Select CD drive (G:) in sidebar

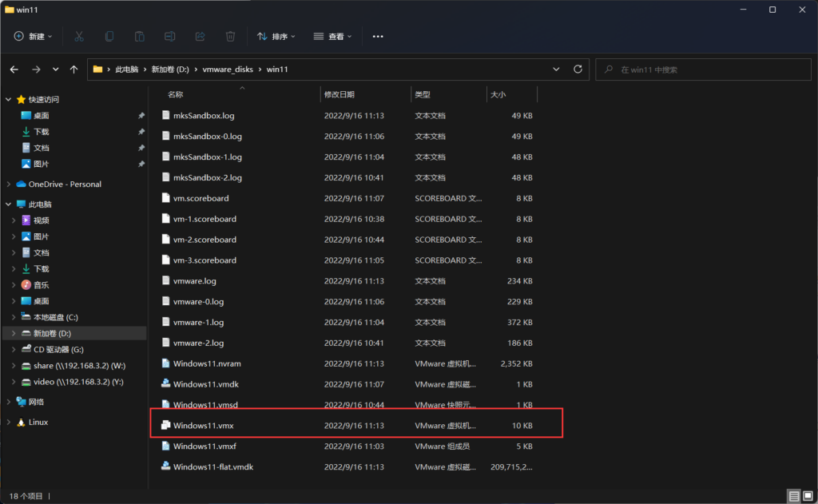click(58, 350)
